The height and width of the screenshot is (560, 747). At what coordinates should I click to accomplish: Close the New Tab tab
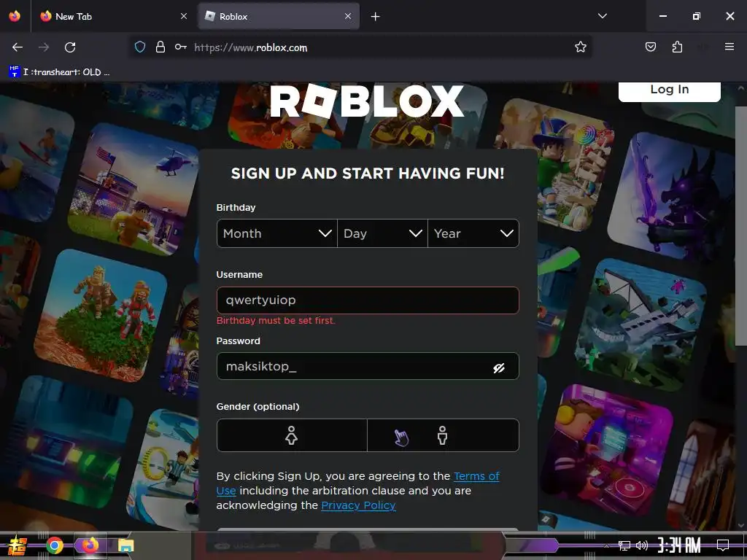tap(184, 16)
